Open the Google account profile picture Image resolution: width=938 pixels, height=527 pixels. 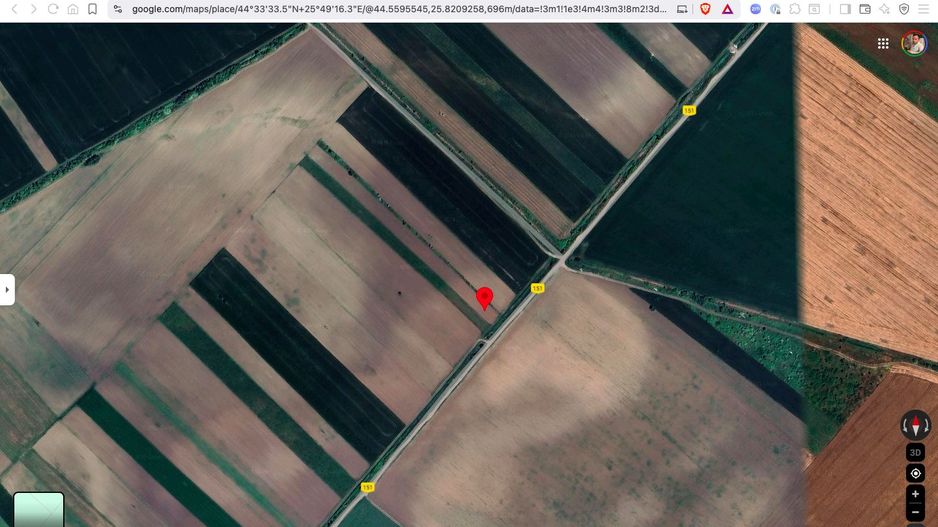(x=914, y=44)
